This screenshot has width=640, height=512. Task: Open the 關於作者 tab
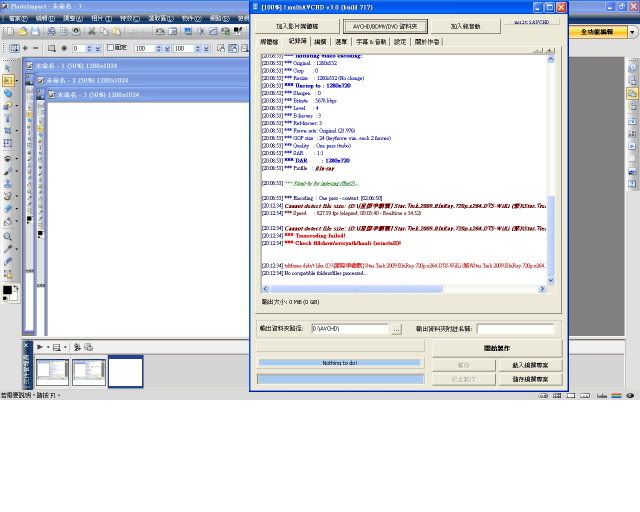point(427,42)
